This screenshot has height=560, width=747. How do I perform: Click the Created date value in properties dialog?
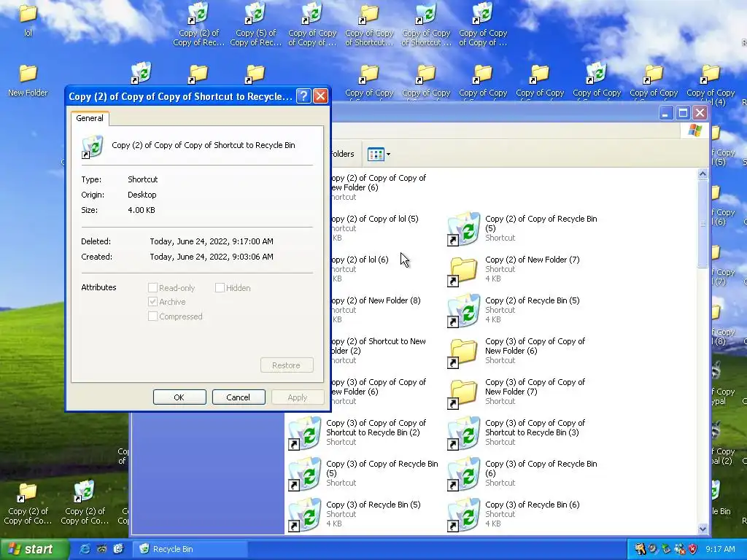[x=212, y=257]
